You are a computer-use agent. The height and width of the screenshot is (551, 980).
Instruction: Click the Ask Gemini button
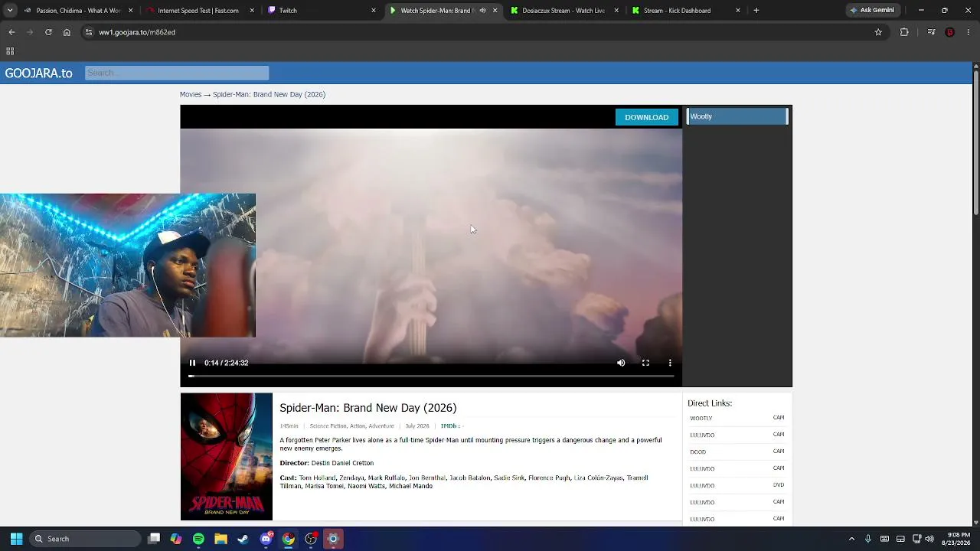coord(872,11)
